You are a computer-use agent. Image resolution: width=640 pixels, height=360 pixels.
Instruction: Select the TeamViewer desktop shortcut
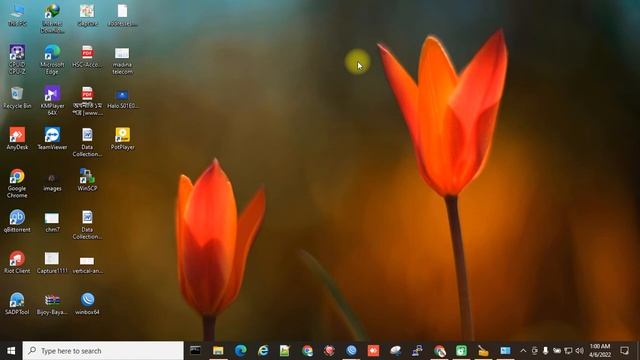[52, 138]
